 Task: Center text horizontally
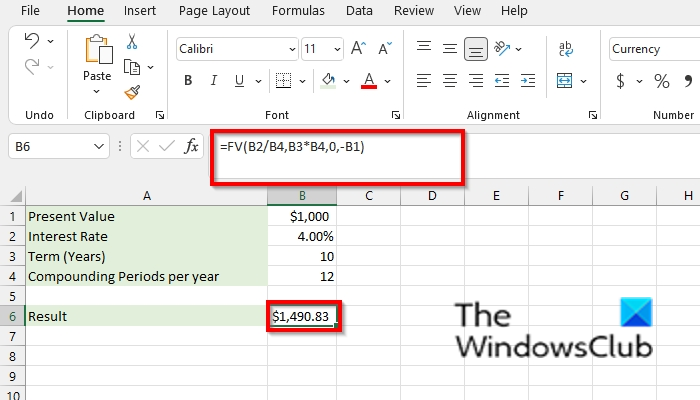click(450, 81)
